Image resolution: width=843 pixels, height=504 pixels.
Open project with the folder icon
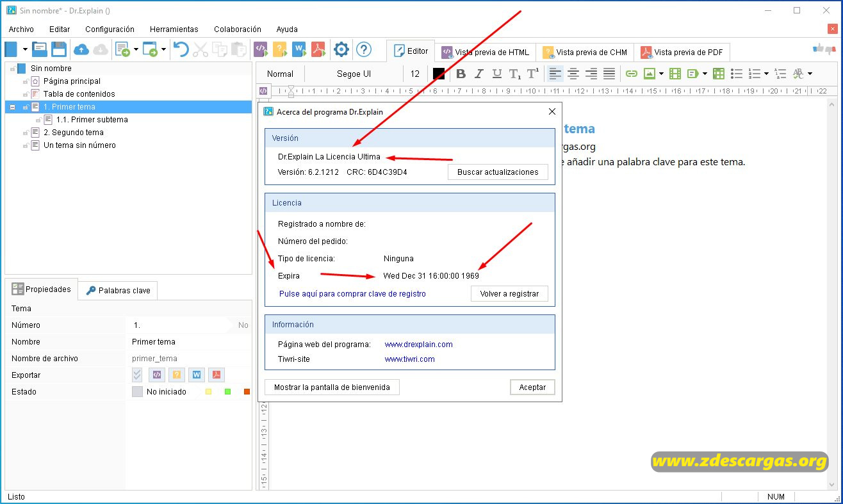[x=40, y=49]
